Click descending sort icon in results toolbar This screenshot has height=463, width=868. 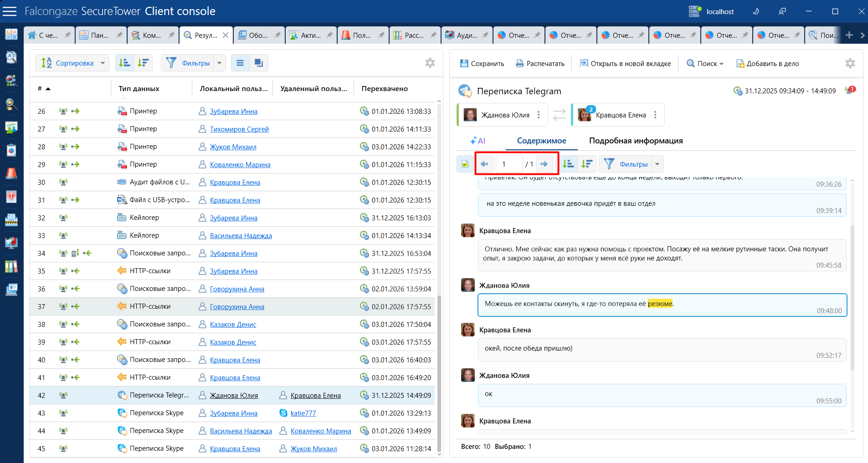(143, 63)
